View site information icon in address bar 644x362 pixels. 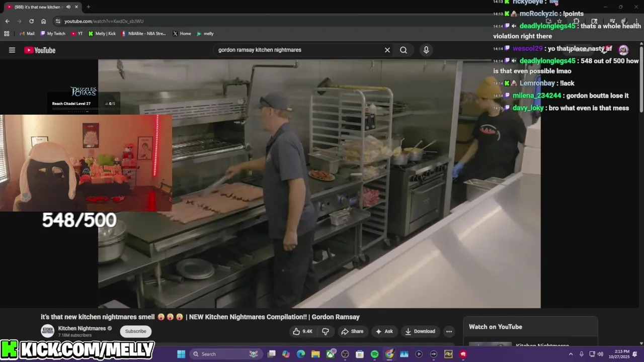(58, 21)
